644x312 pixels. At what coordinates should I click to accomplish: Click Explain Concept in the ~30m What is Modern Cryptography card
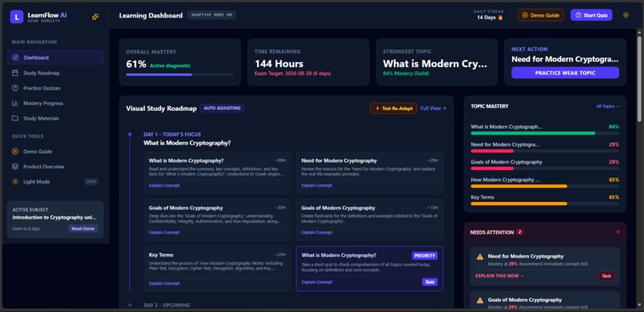(x=165, y=185)
